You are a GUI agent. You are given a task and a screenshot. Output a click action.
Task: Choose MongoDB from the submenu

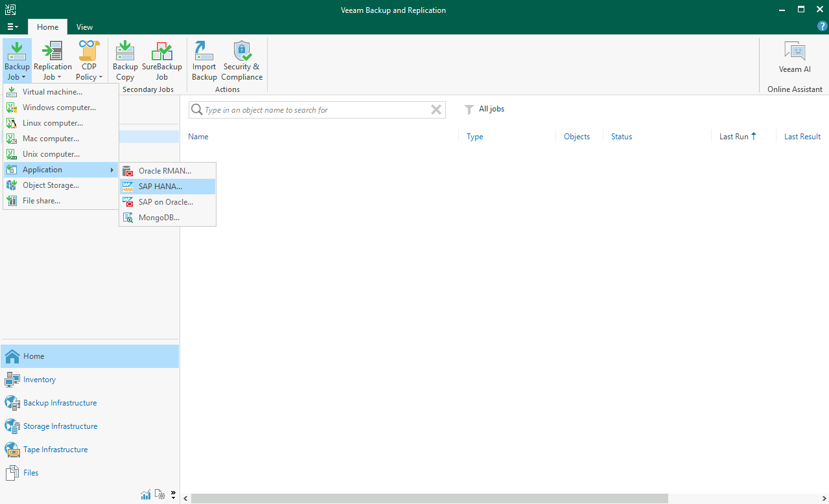coord(159,218)
